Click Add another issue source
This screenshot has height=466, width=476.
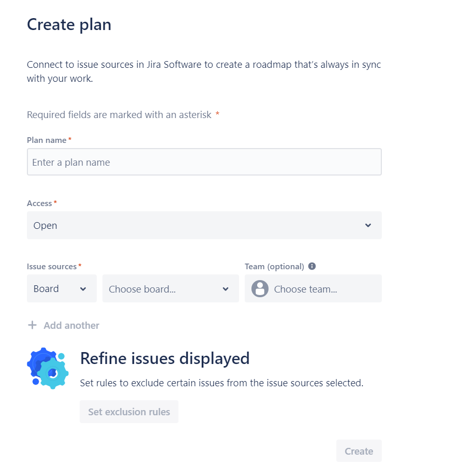coord(64,325)
